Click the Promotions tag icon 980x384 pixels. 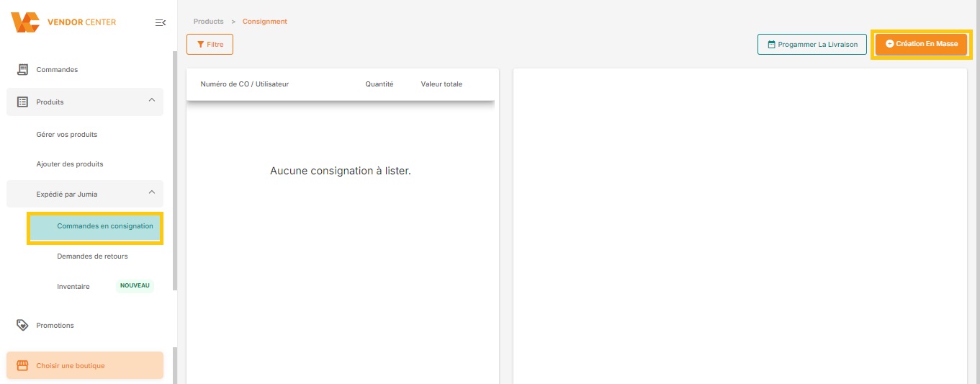(x=22, y=325)
